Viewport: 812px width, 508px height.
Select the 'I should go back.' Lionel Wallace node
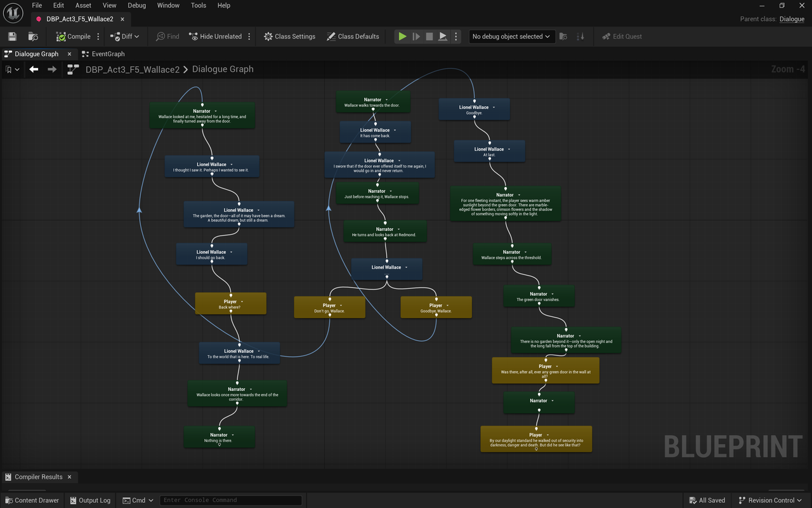pyautogui.click(x=211, y=254)
